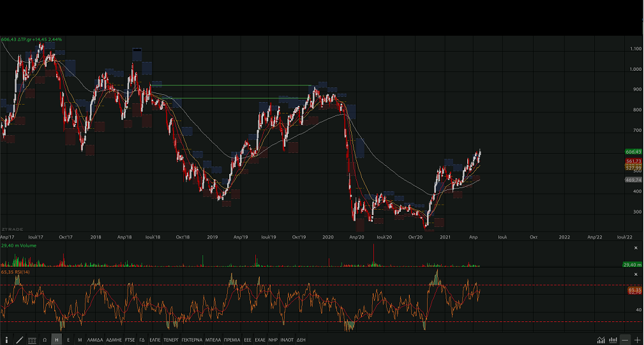Switch to the M monthly timeframe
The height and width of the screenshot is (345, 644).
coord(80,340)
